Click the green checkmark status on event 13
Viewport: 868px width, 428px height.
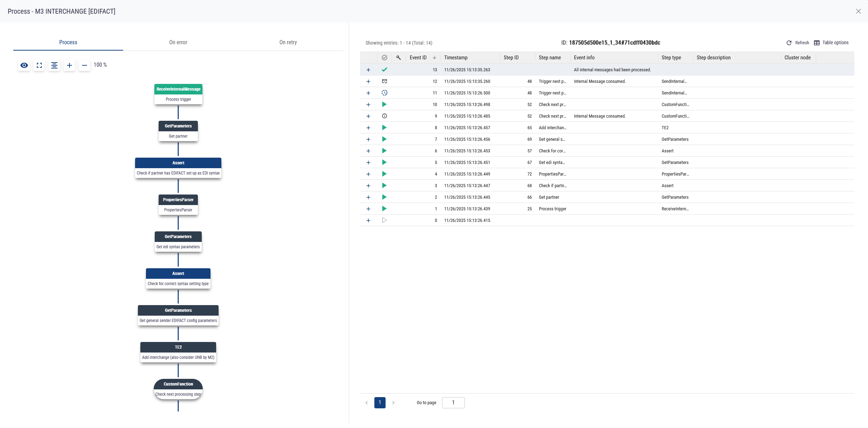point(385,70)
